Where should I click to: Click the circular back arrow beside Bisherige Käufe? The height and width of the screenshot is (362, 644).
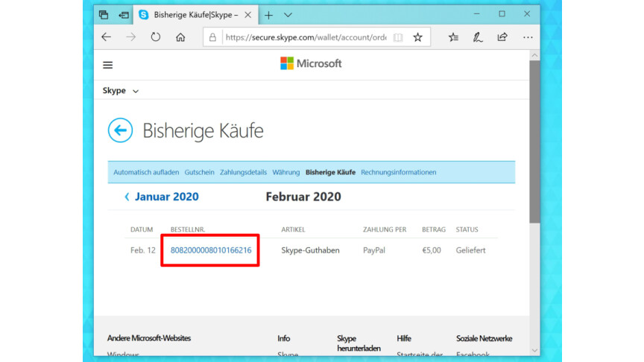click(120, 130)
